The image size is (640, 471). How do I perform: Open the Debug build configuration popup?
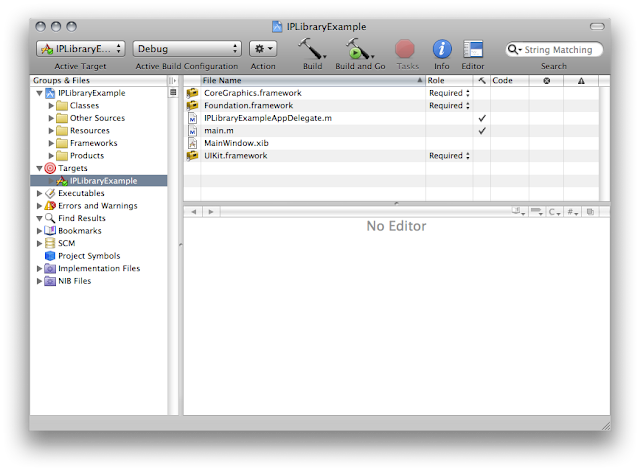[187, 49]
